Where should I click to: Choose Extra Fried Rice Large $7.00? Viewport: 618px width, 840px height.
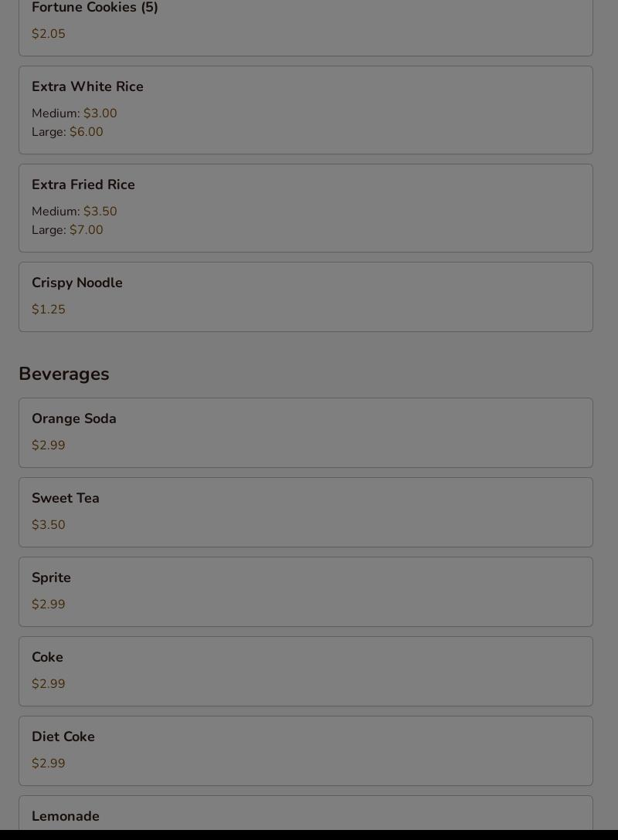[x=67, y=230]
